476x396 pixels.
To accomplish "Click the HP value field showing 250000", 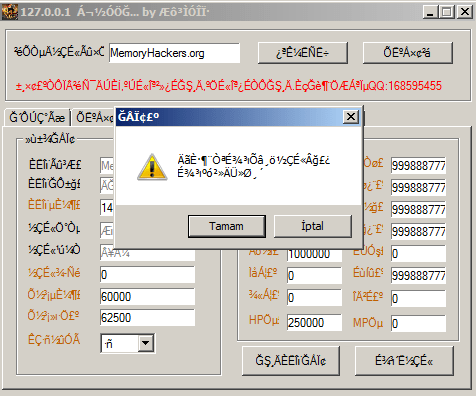I will (314, 323).
